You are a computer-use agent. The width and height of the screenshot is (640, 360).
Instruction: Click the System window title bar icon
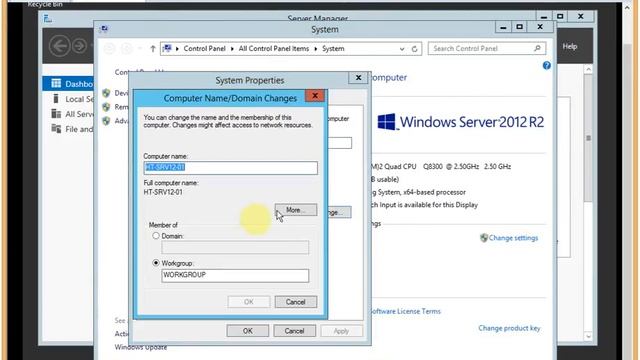(x=104, y=29)
